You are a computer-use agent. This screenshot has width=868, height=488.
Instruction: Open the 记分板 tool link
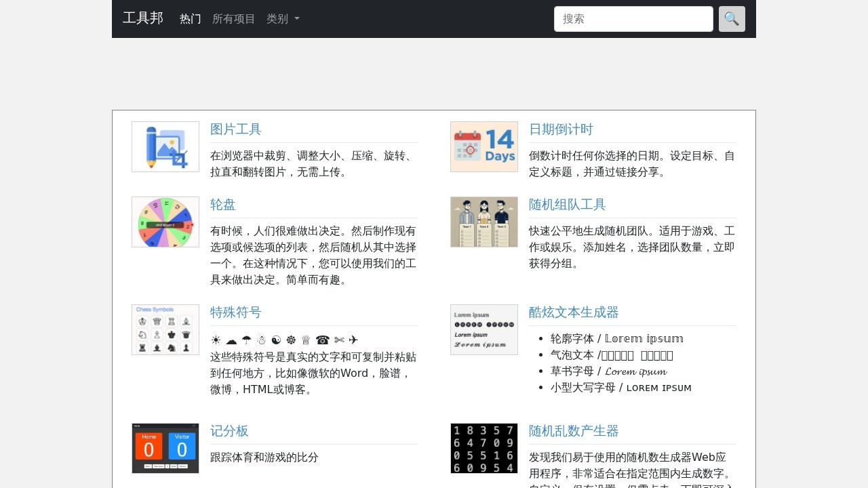[x=229, y=430]
